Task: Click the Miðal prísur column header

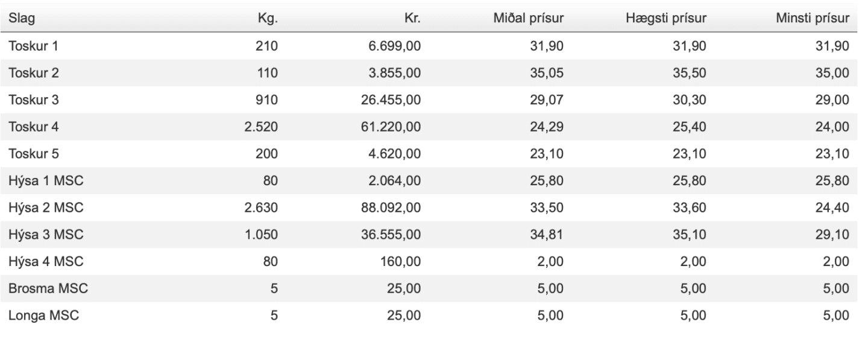Action: (528, 19)
